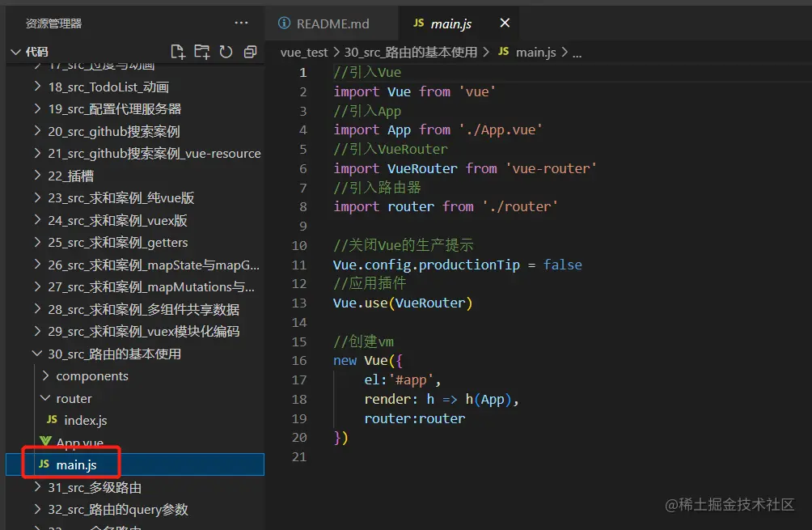Click the JS icon of index.js file
The image size is (812, 530).
pos(52,420)
